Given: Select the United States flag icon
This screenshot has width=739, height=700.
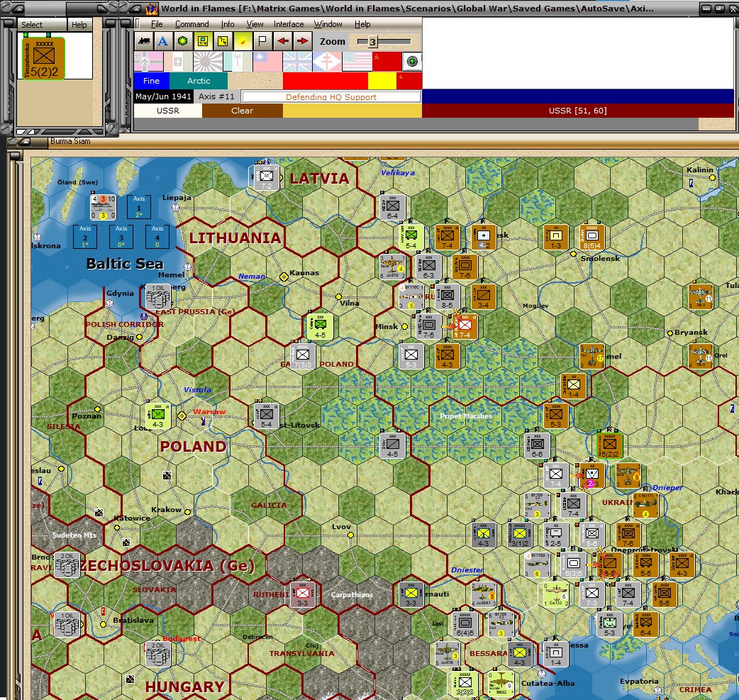Looking at the screenshot, I should (357, 62).
